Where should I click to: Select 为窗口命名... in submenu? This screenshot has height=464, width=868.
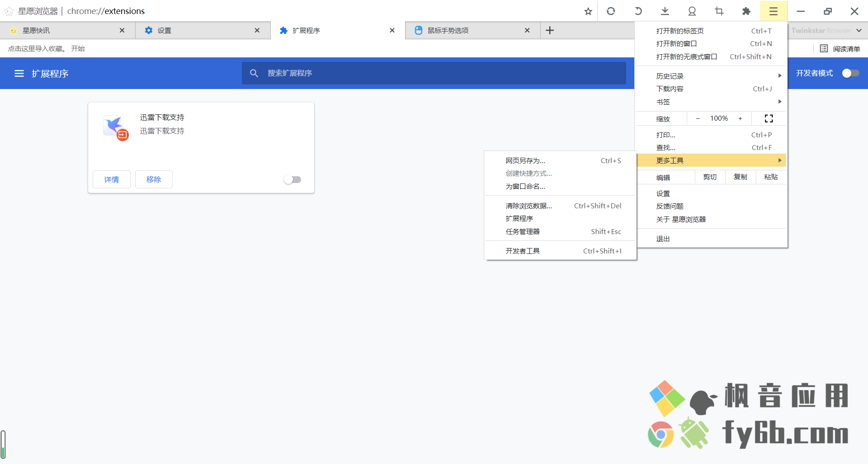(x=561, y=186)
